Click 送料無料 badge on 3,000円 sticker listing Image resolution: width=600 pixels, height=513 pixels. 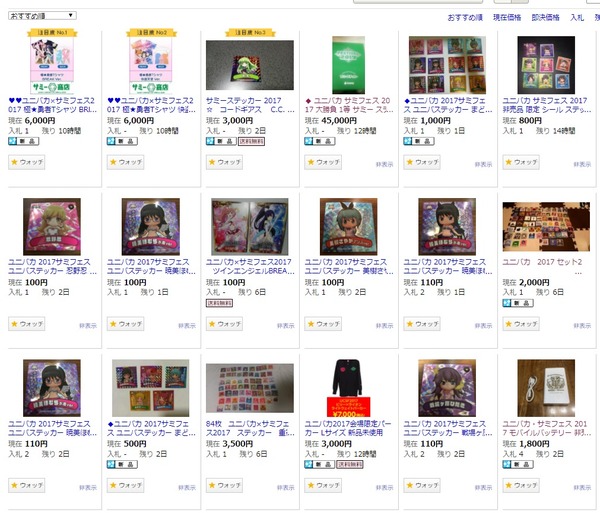(x=251, y=141)
